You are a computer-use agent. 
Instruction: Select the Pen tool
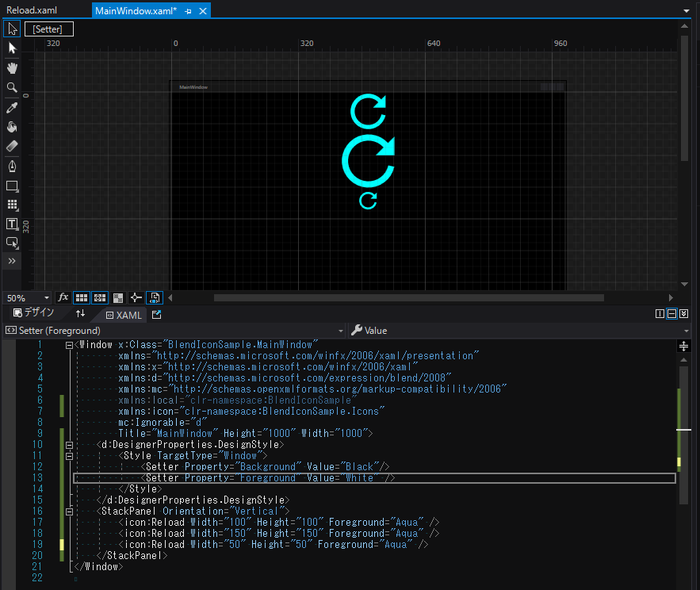pos(12,167)
